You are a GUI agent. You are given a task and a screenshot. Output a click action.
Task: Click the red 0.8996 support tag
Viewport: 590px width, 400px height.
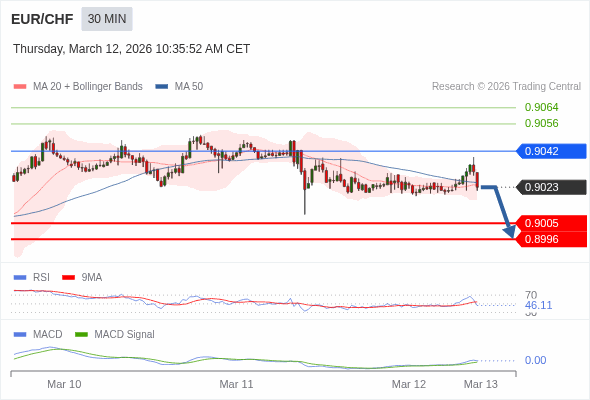552,239
